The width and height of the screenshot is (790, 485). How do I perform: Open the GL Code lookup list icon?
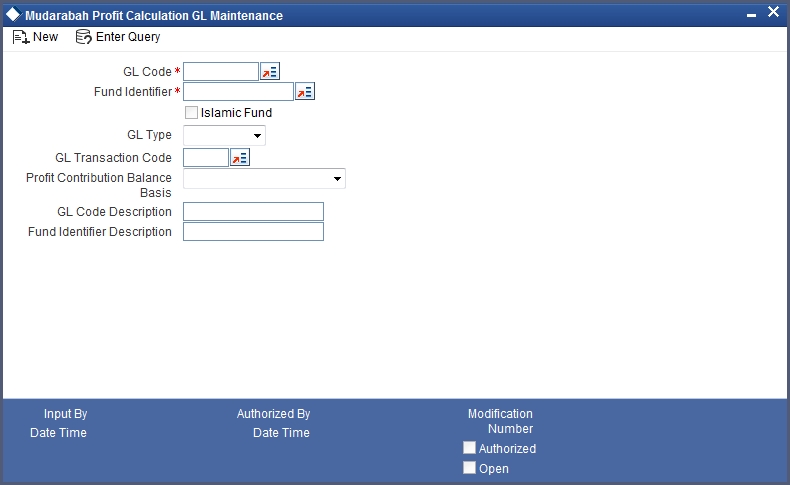click(x=270, y=72)
